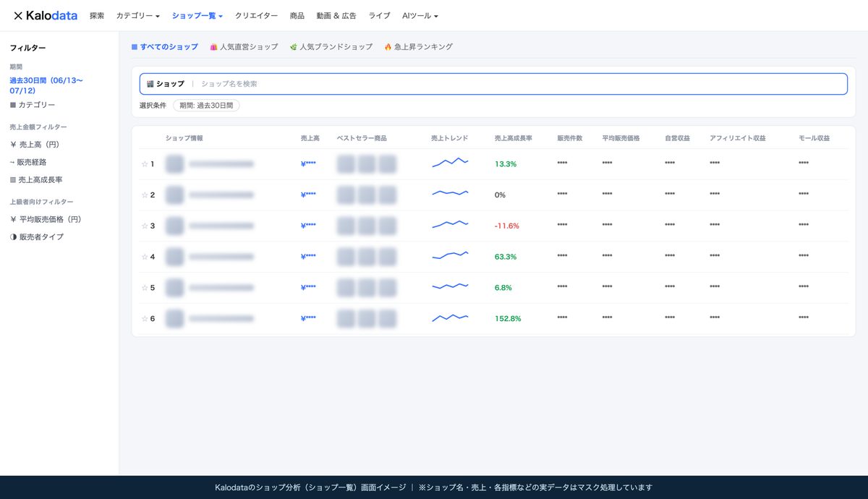Open 動画 & 広告 in the navigation
This screenshot has width=868, height=499.
pyautogui.click(x=336, y=15)
